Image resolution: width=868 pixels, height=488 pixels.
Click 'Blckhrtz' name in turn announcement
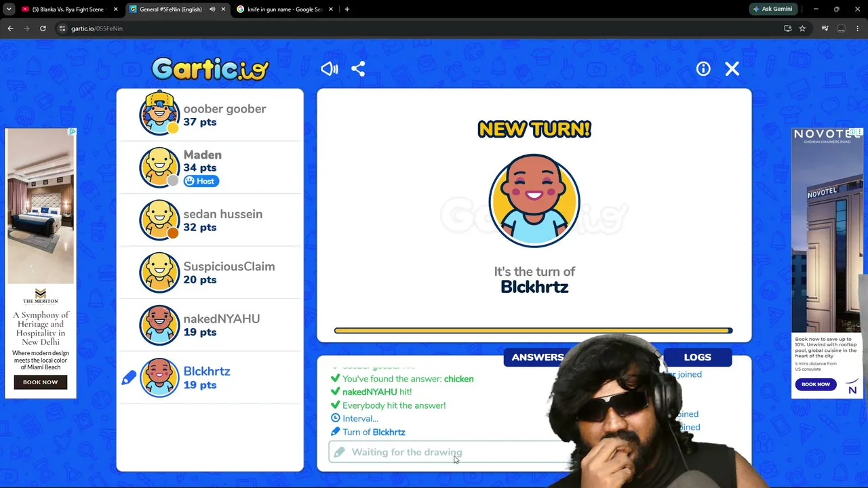click(x=534, y=287)
